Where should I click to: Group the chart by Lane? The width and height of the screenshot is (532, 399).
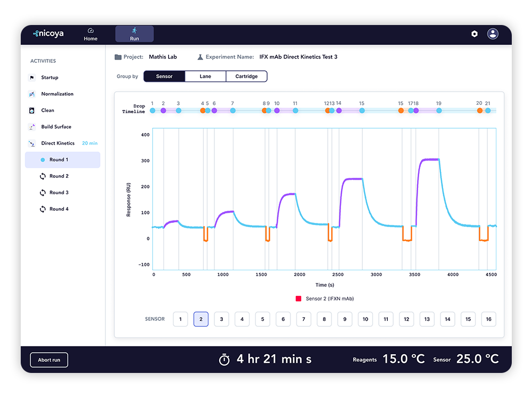[205, 77]
